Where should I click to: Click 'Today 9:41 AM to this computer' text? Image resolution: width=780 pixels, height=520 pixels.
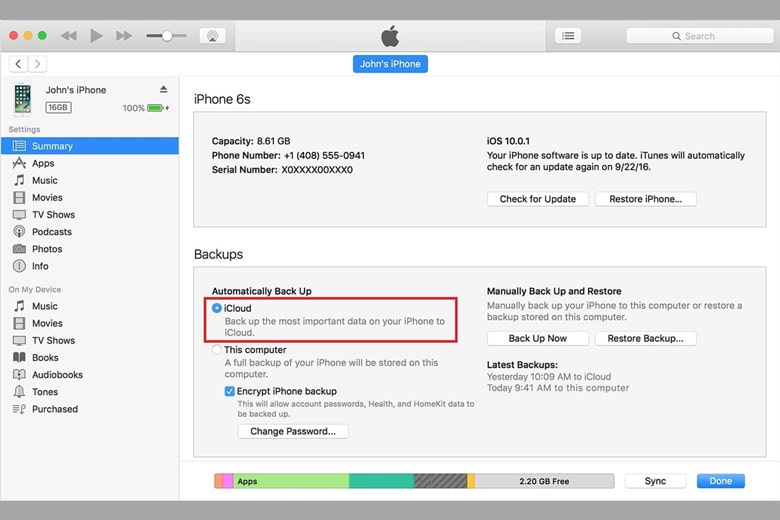[x=558, y=388]
